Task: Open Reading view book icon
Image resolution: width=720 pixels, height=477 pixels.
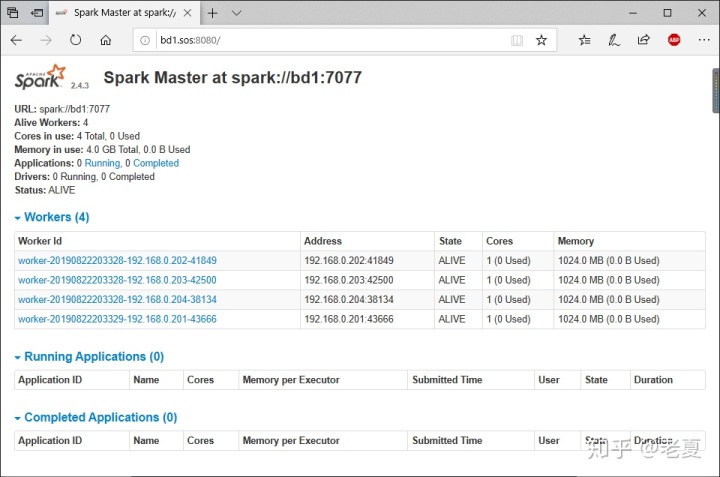Action: point(517,40)
